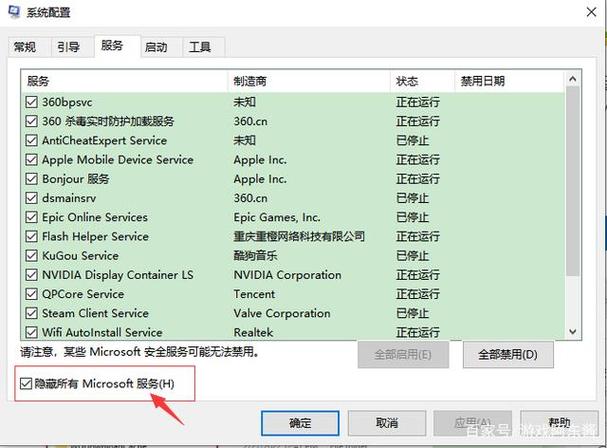Click the 应用(A) button

473,423
